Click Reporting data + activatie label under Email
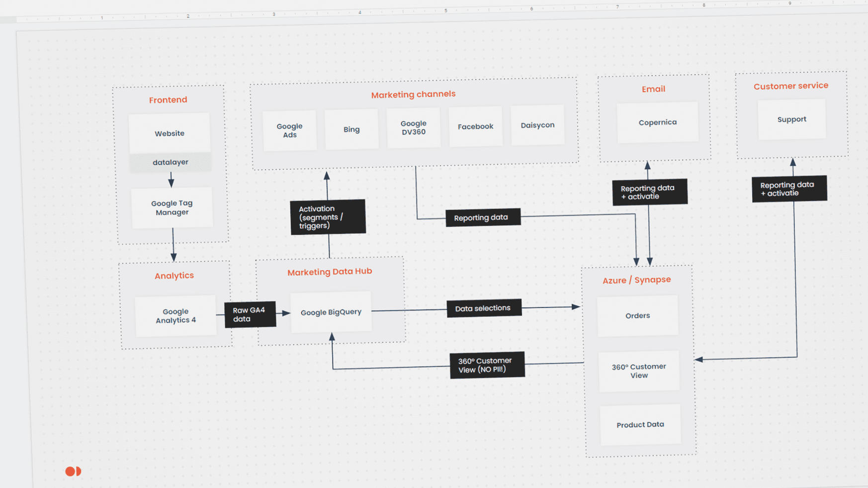The width and height of the screenshot is (868, 488). [650, 192]
